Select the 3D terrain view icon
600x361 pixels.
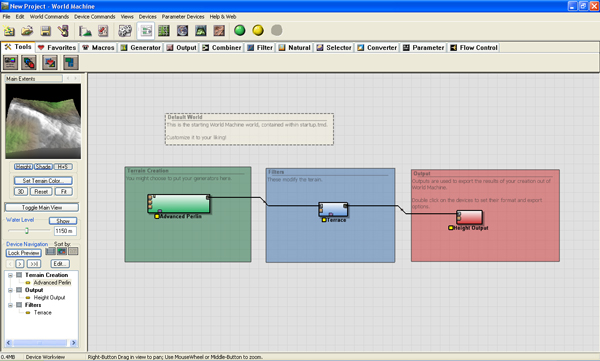[x=201, y=31]
